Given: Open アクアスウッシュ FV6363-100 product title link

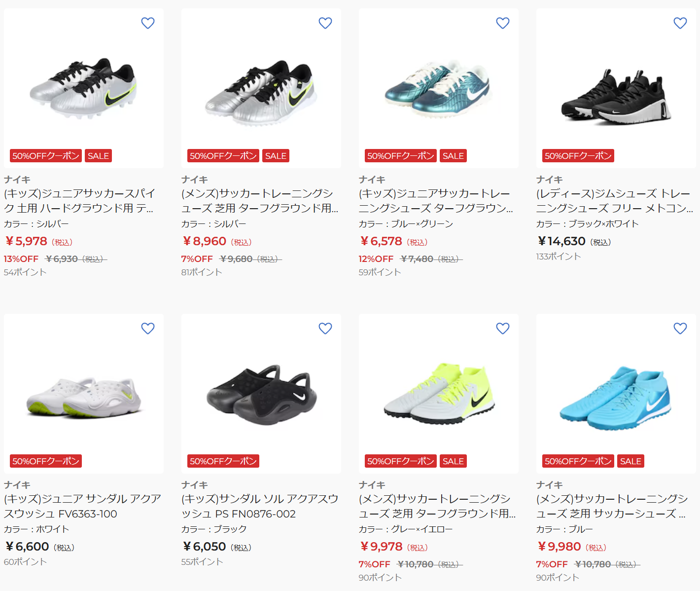Looking at the screenshot, I should point(83,506).
